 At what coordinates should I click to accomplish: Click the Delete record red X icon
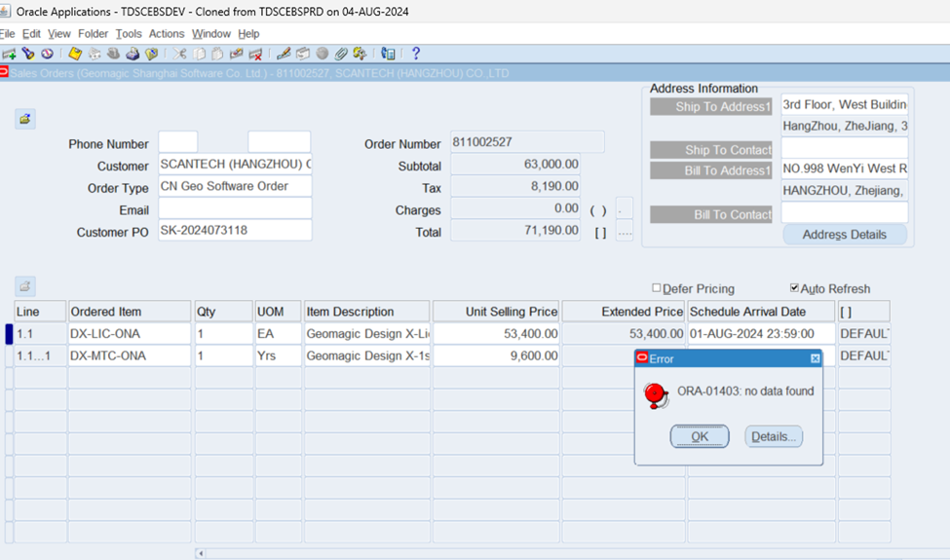pyautogui.click(x=255, y=54)
